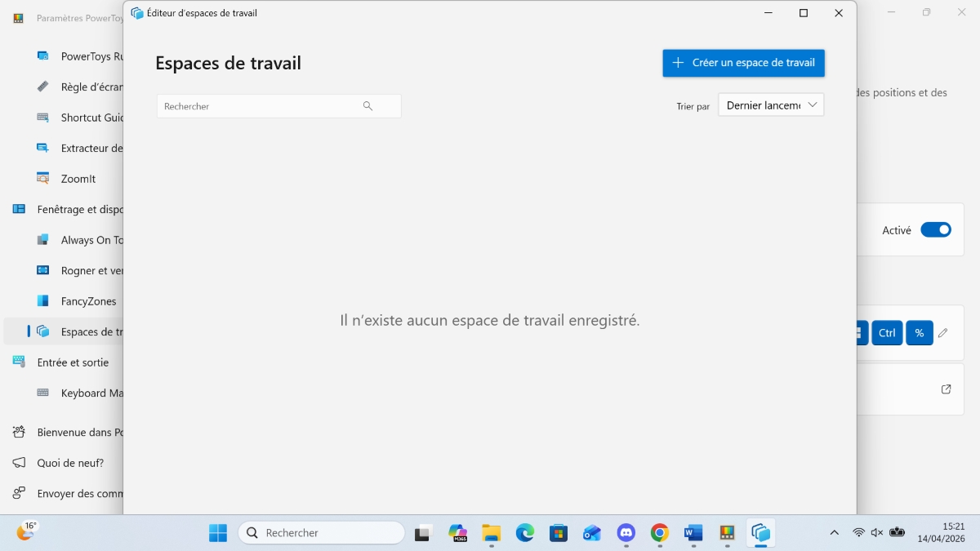Open the Quoi de neuf page
The width and height of the screenshot is (980, 551).
(x=69, y=463)
